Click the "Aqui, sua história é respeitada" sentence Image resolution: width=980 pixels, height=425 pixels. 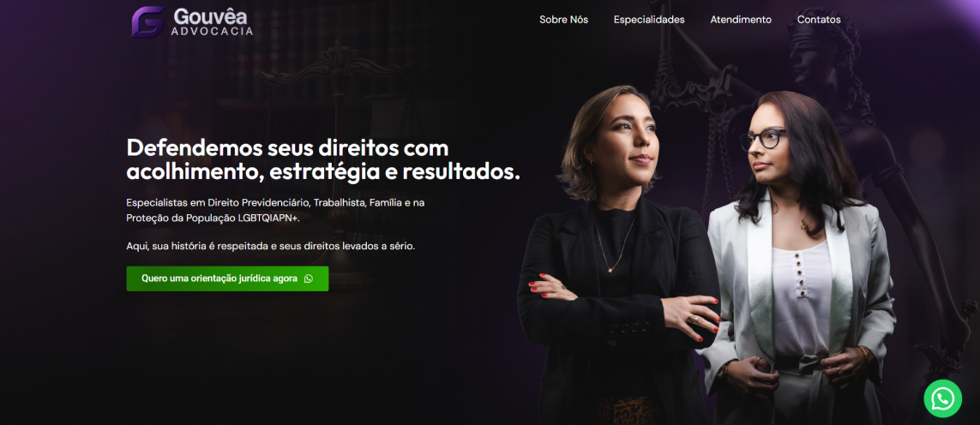271,246
